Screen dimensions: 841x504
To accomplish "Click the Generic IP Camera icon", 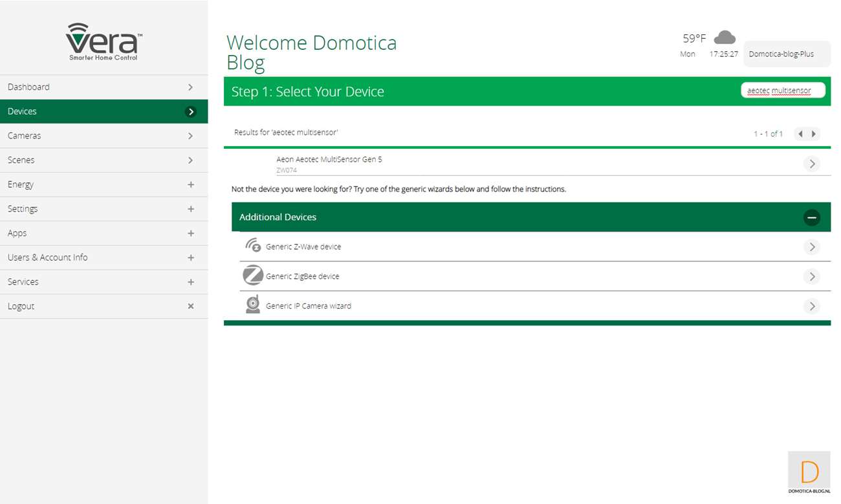I will pos(253,305).
